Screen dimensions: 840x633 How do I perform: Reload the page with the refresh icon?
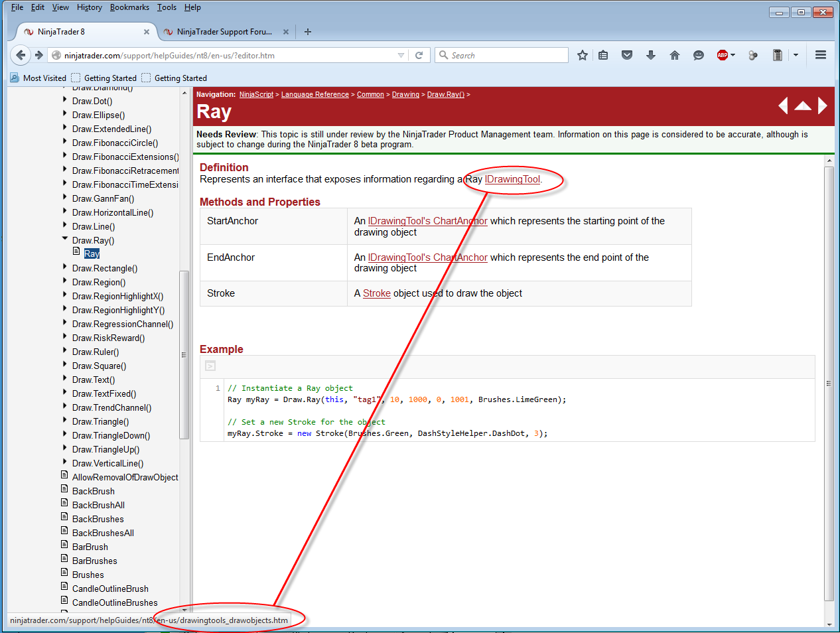pos(419,55)
